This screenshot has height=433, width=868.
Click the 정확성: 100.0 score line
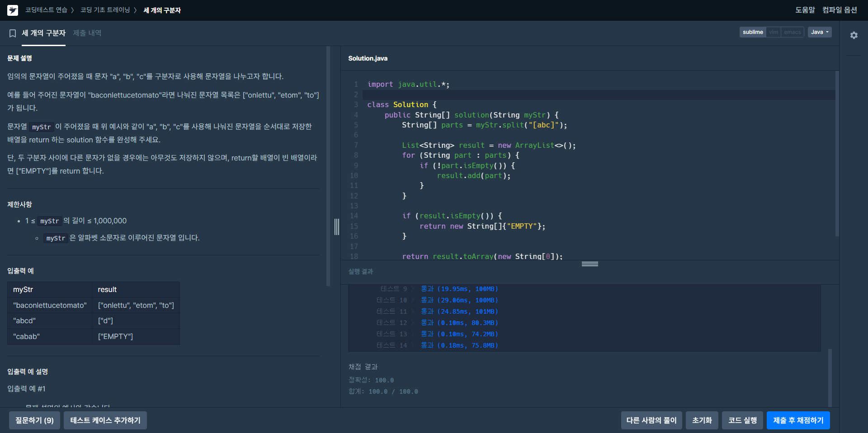pyautogui.click(x=371, y=380)
